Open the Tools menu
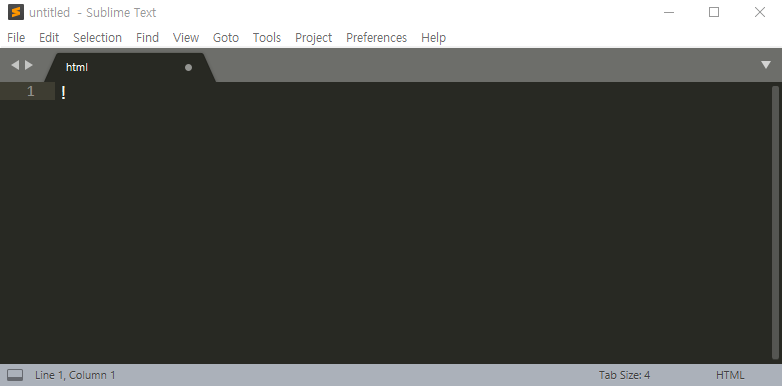This screenshot has height=386, width=782. 266,37
